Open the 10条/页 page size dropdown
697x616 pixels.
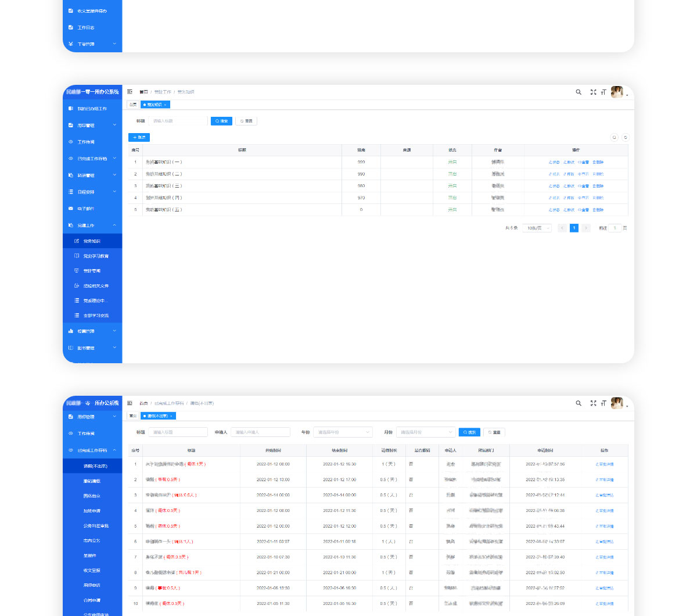click(537, 228)
